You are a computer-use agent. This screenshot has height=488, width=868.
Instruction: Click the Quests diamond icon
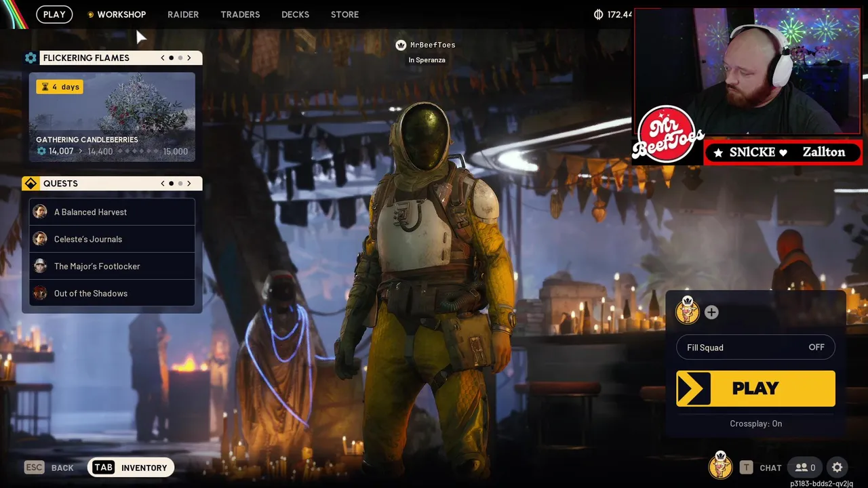tap(31, 184)
